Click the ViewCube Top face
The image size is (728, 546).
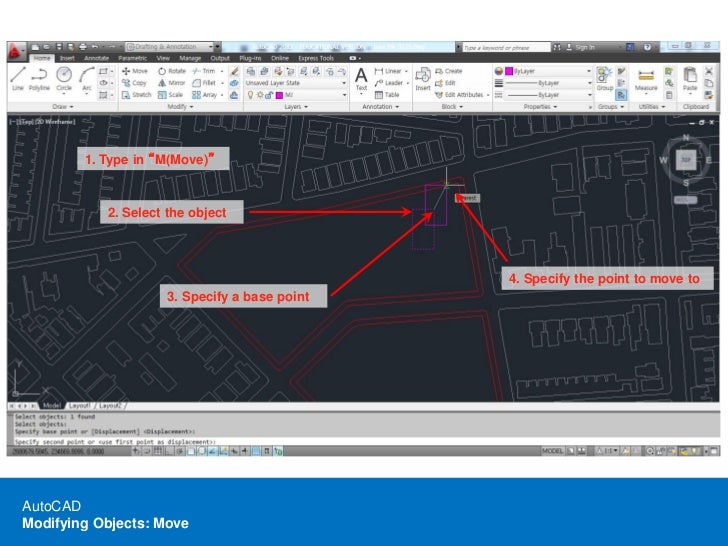pos(686,160)
